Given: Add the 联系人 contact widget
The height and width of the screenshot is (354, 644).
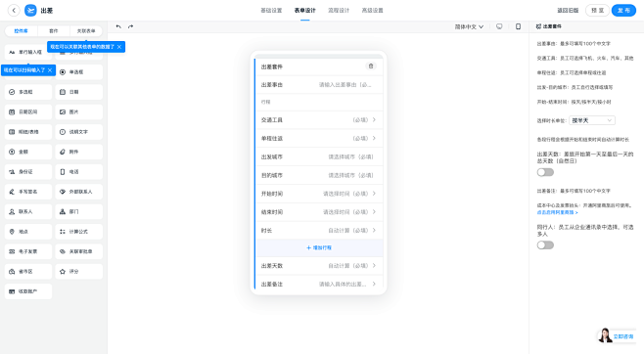Looking at the screenshot, I should point(28,211).
